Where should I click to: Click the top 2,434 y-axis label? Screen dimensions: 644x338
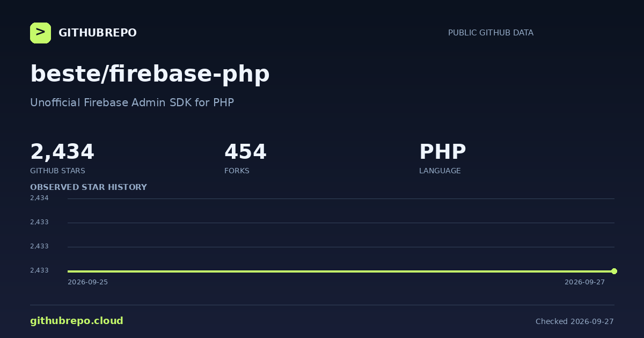[39, 198]
